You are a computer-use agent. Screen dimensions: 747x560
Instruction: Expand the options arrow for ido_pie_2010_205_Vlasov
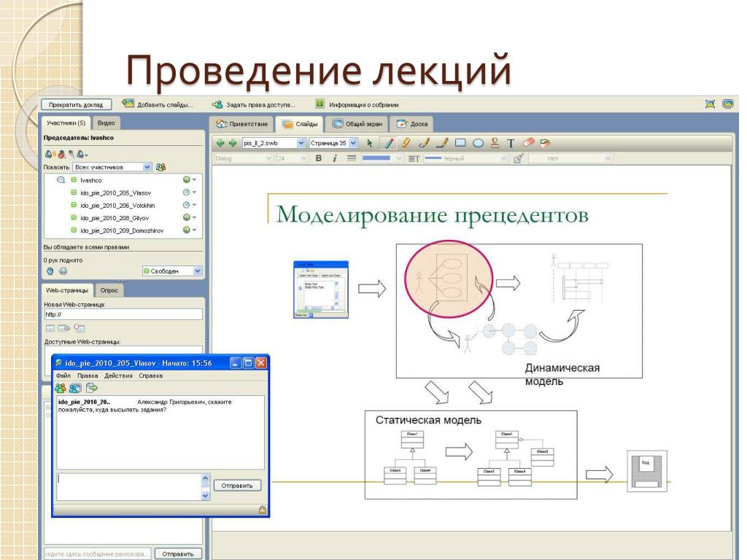pos(194,192)
